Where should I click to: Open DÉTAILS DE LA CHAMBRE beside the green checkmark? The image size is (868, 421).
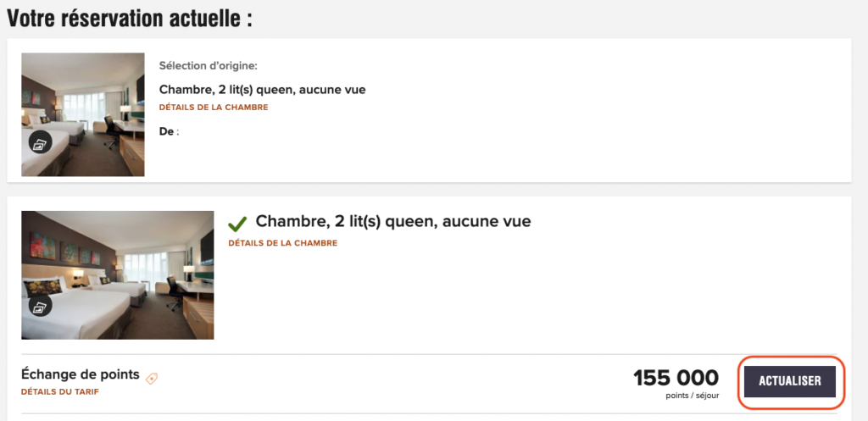point(282,243)
